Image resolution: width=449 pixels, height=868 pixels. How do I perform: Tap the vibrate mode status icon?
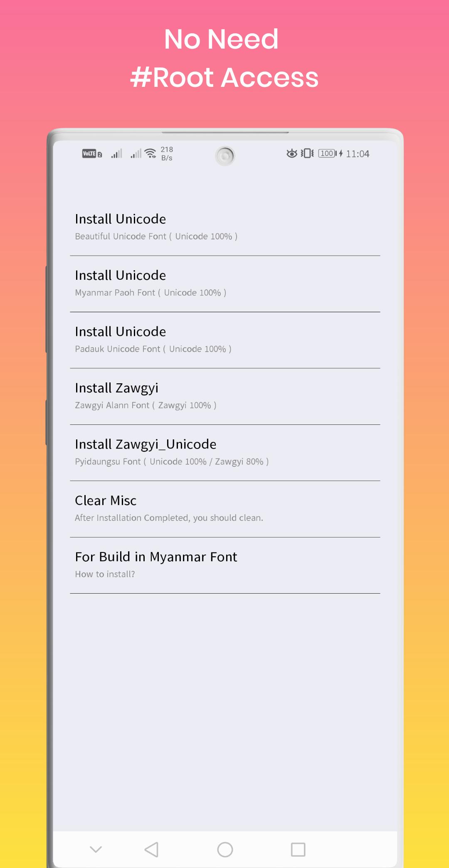pyautogui.click(x=307, y=153)
